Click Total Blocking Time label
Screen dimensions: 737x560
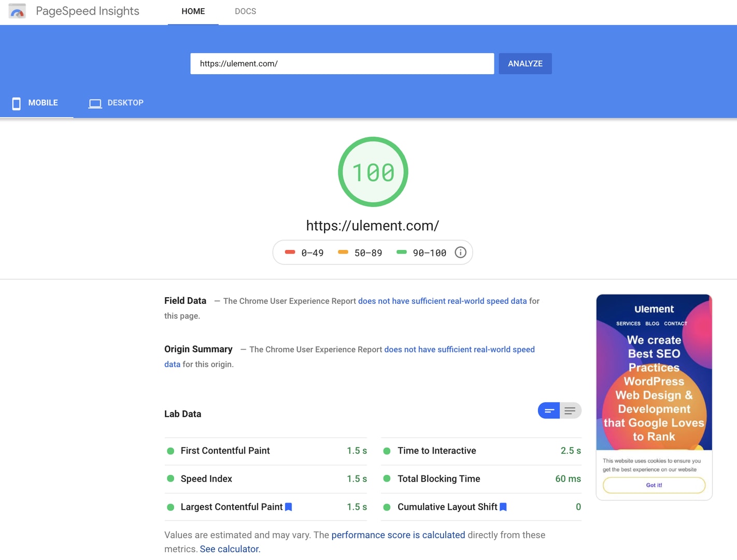click(438, 479)
